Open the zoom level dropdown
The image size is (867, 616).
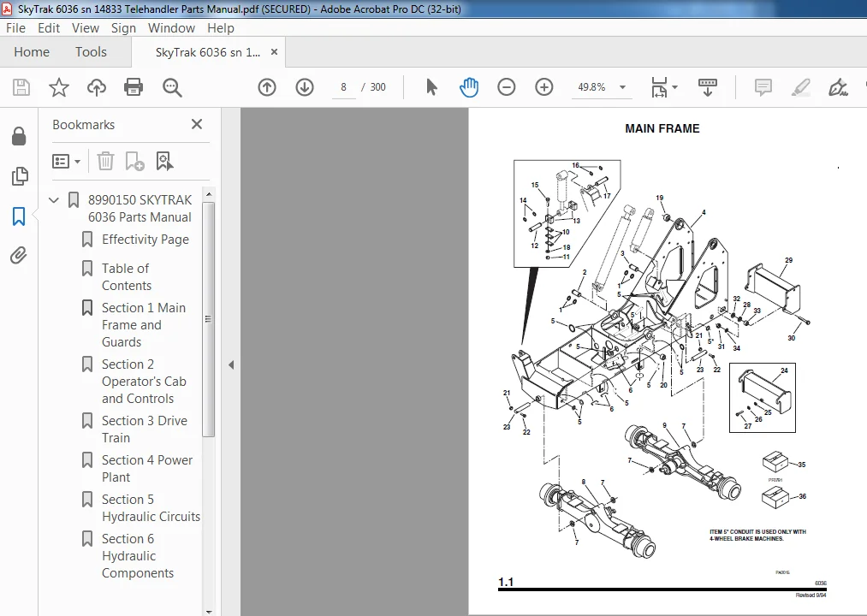622,87
